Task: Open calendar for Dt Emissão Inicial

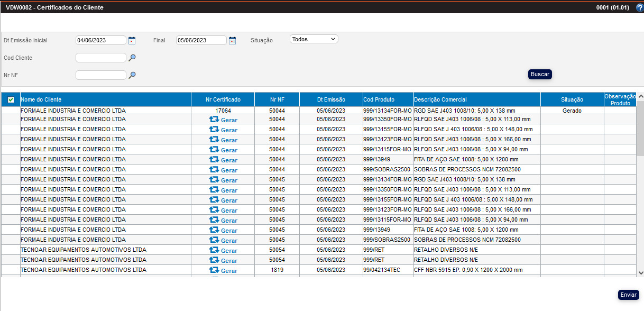Action: tap(132, 40)
